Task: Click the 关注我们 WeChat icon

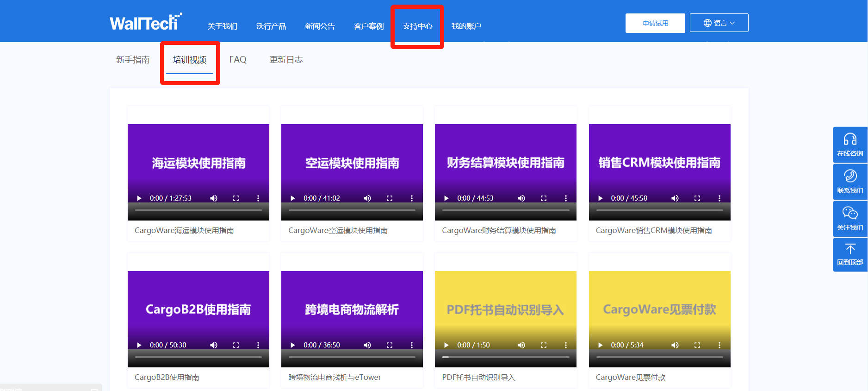Action: 850,213
